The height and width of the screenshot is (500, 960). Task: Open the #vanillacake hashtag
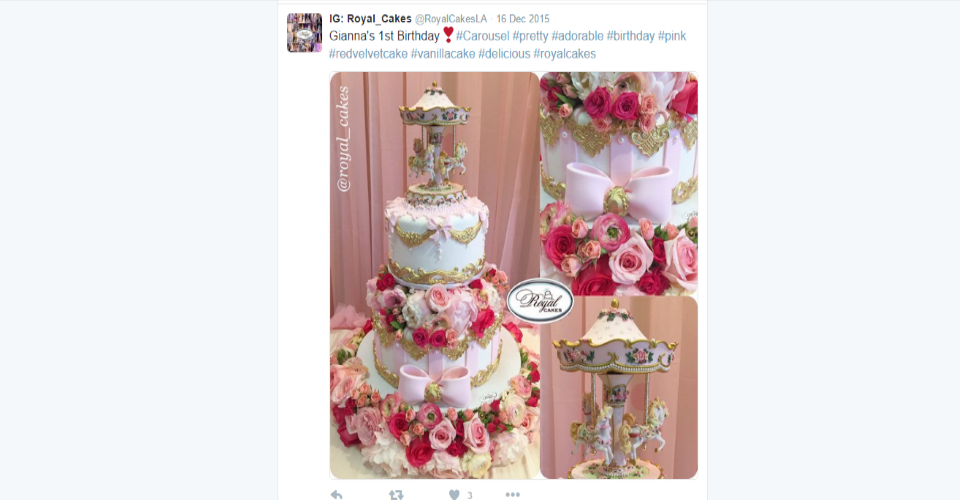click(443, 54)
